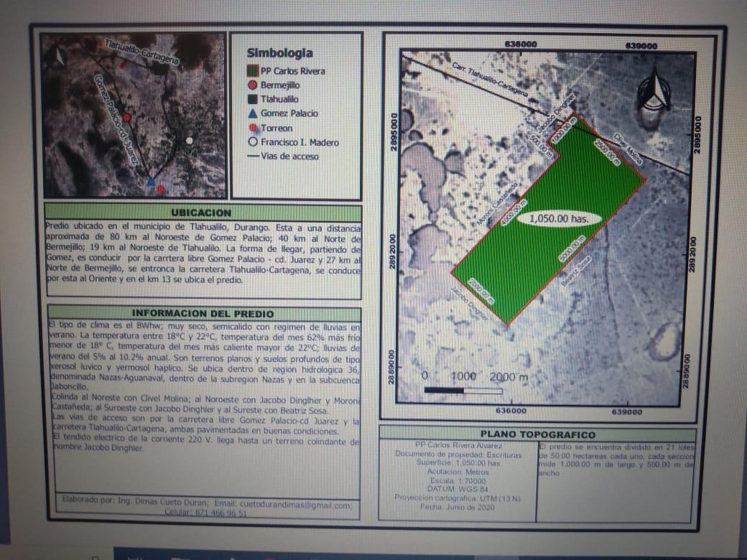Click the '639000' coordinate below the map

coord(627,412)
